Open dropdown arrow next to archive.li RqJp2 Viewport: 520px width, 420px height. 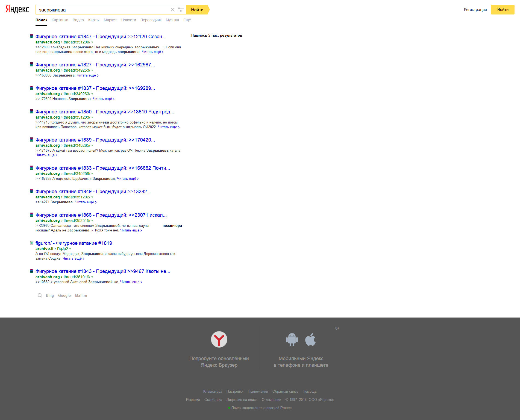pos(70,249)
